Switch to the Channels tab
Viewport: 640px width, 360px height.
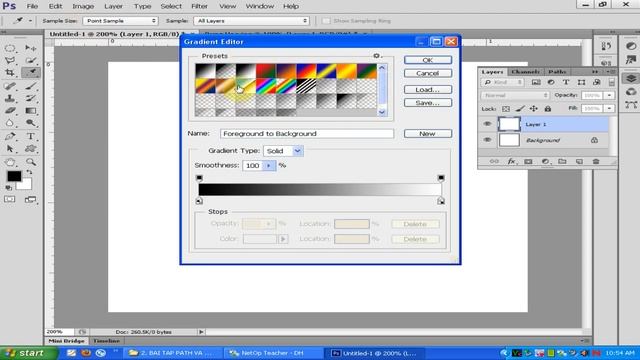click(x=525, y=72)
